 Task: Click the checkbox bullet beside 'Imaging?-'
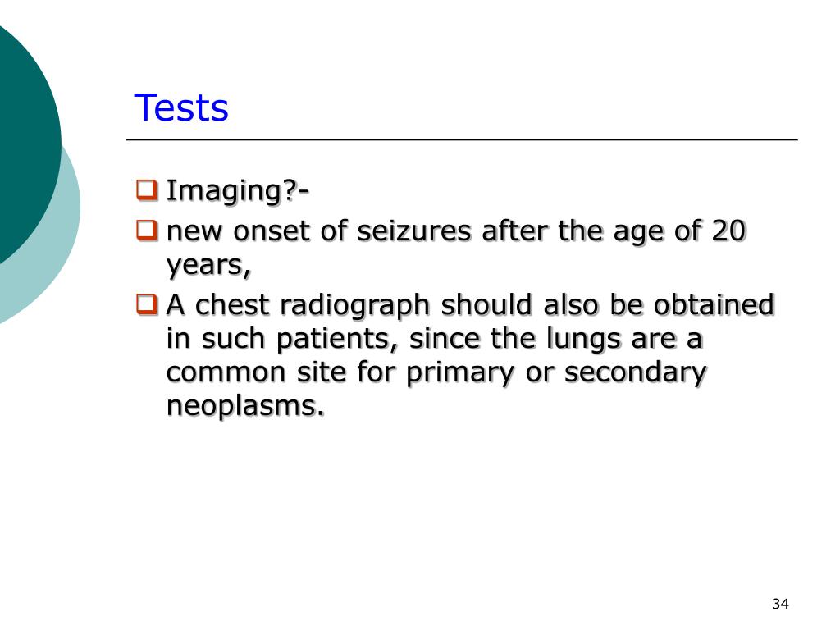pyautogui.click(x=148, y=190)
